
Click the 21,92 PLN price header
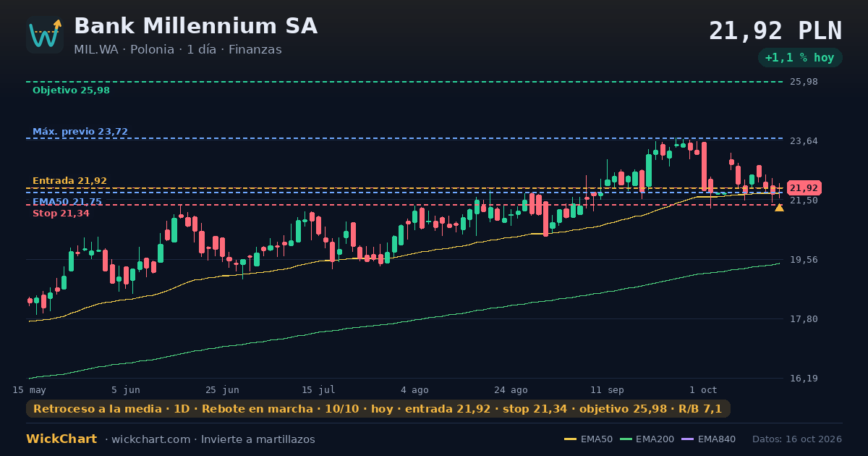click(x=775, y=31)
